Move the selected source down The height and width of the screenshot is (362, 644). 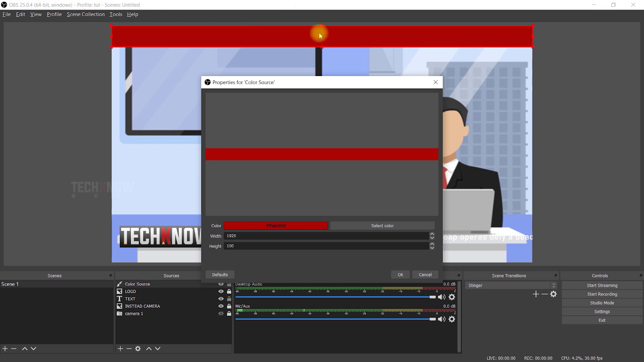[x=158, y=349]
